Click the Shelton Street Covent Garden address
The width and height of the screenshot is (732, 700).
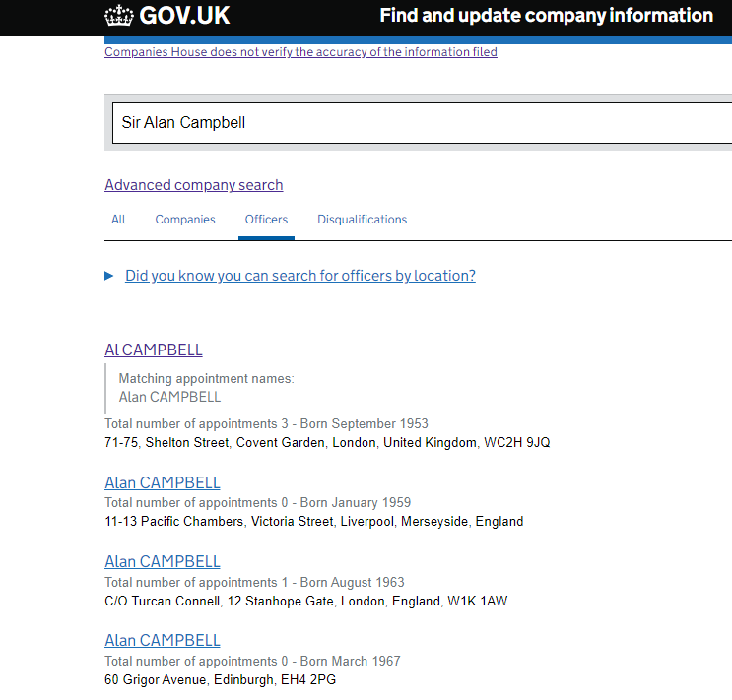(327, 442)
